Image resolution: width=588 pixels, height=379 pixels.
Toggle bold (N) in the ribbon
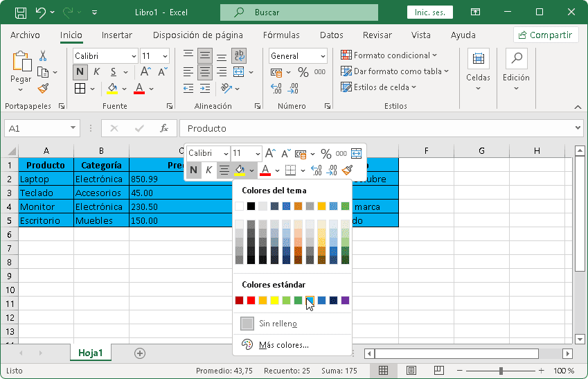coord(80,72)
